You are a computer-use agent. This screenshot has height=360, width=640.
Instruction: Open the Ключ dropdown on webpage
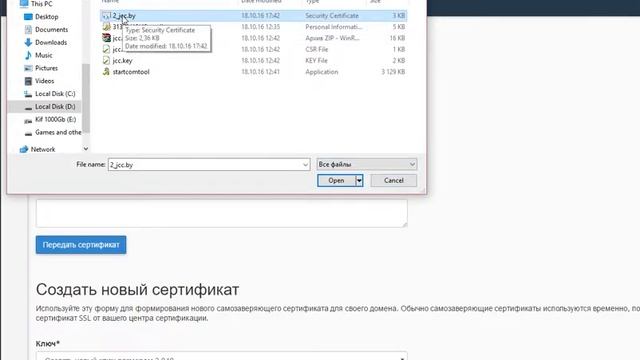coord(222,356)
